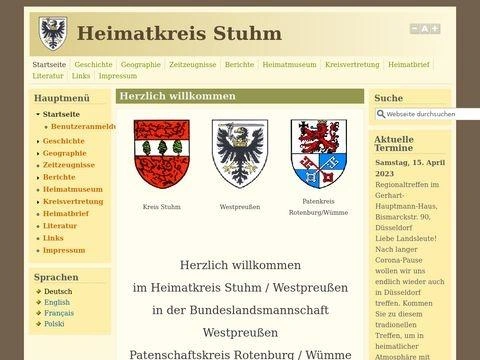This screenshot has width=480, height=360.
Task: Open the Westpreußen eagle coat of arms
Action: (240, 154)
